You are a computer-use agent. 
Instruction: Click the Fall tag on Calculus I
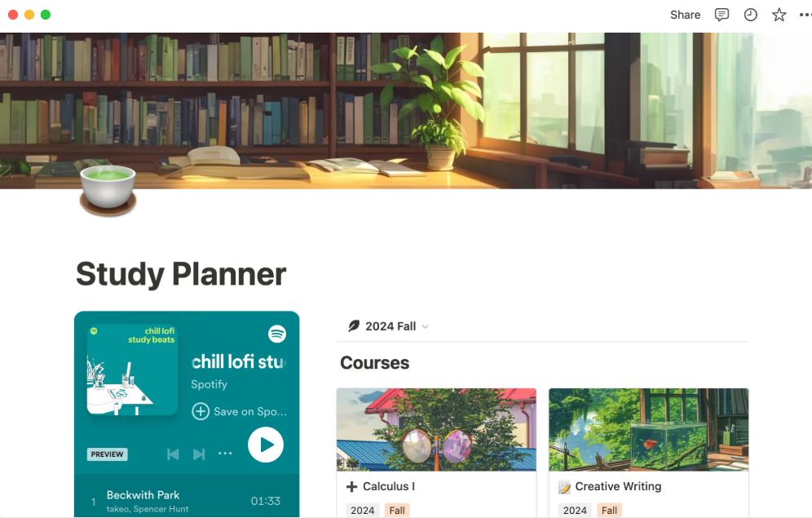(397, 510)
